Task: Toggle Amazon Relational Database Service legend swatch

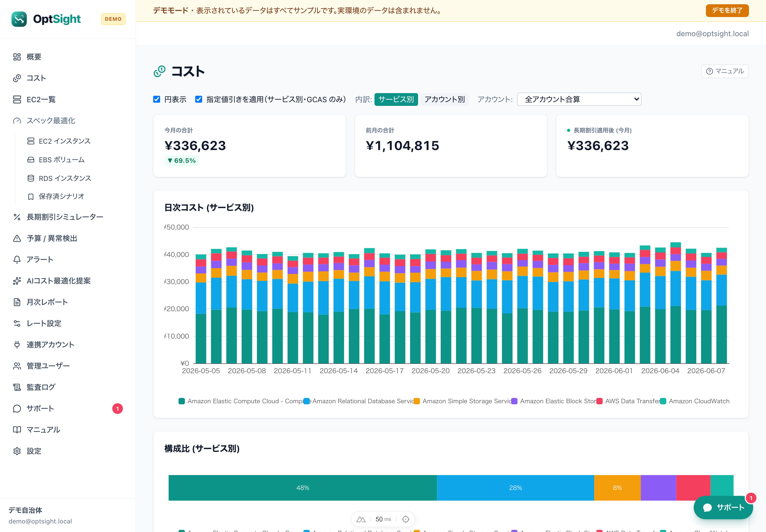Action: (x=307, y=401)
